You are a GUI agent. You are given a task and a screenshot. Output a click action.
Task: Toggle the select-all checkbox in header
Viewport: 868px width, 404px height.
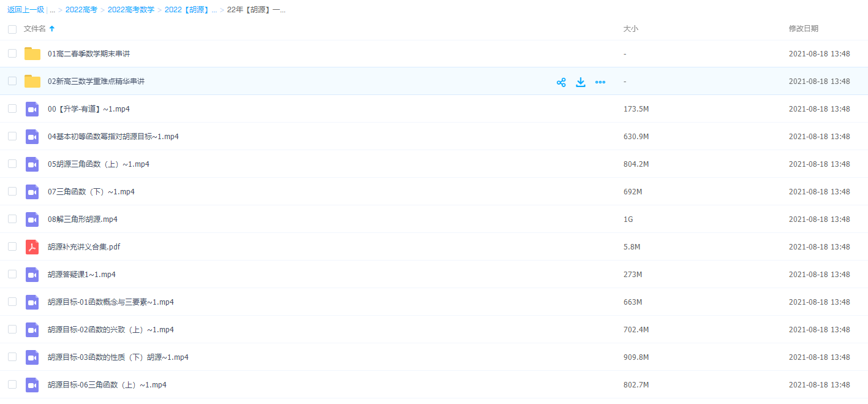point(12,29)
